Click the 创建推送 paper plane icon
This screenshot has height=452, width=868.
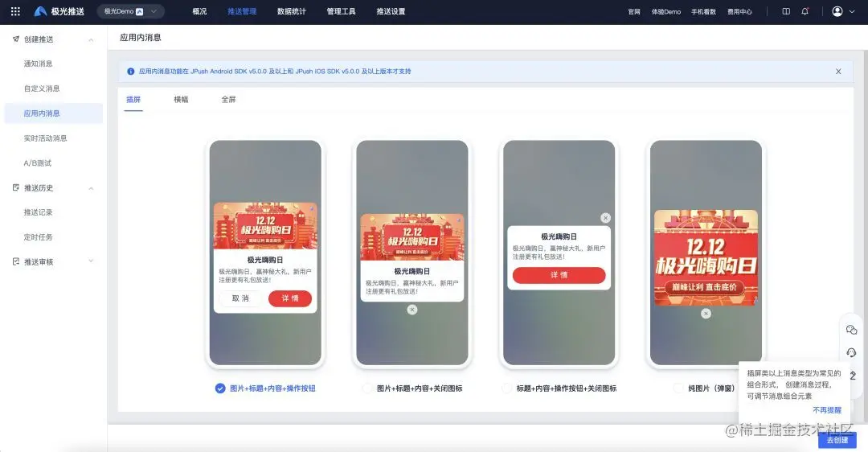click(16, 39)
